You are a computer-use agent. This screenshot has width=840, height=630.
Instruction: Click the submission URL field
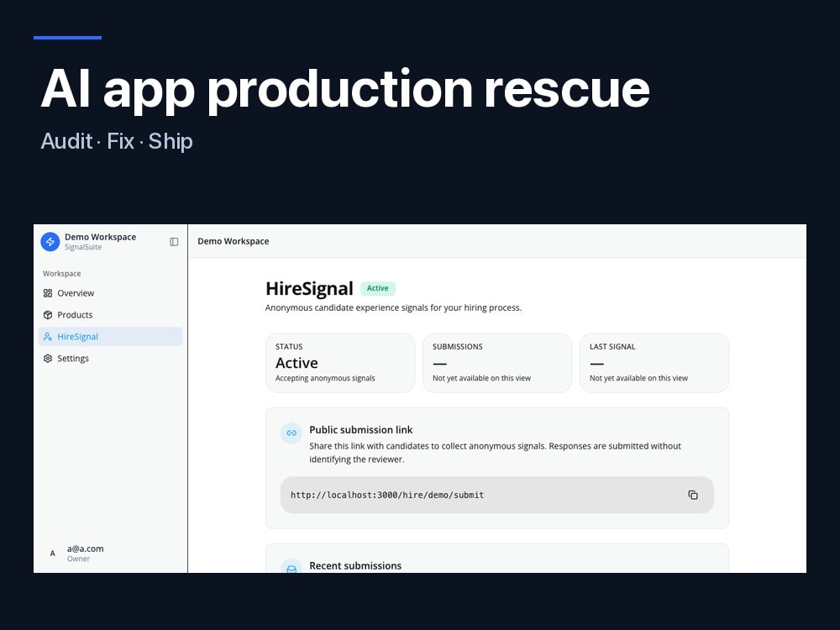click(x=497, y=495)
